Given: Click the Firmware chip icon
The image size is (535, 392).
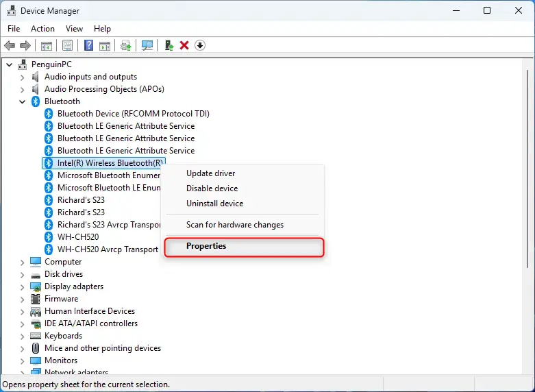Looking at the screenshot, I should pos(36,299).
